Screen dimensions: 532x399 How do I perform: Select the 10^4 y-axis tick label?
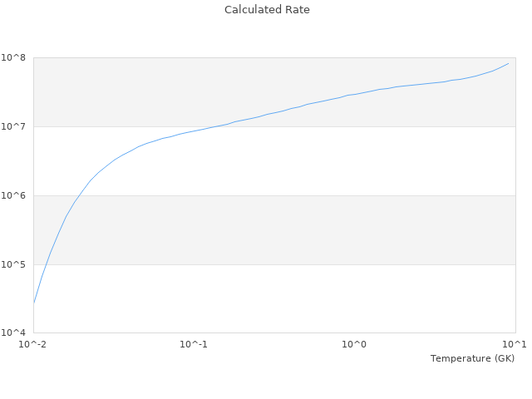coord(14,332)
